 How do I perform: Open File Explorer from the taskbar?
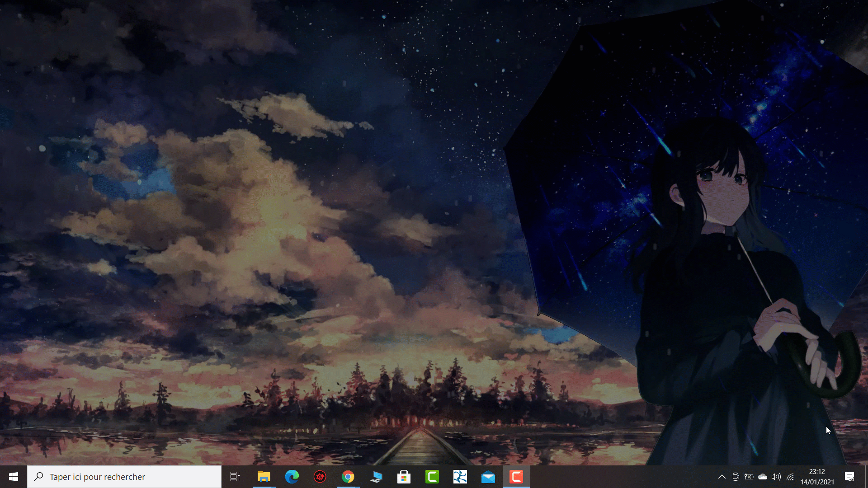coord(264,477)
